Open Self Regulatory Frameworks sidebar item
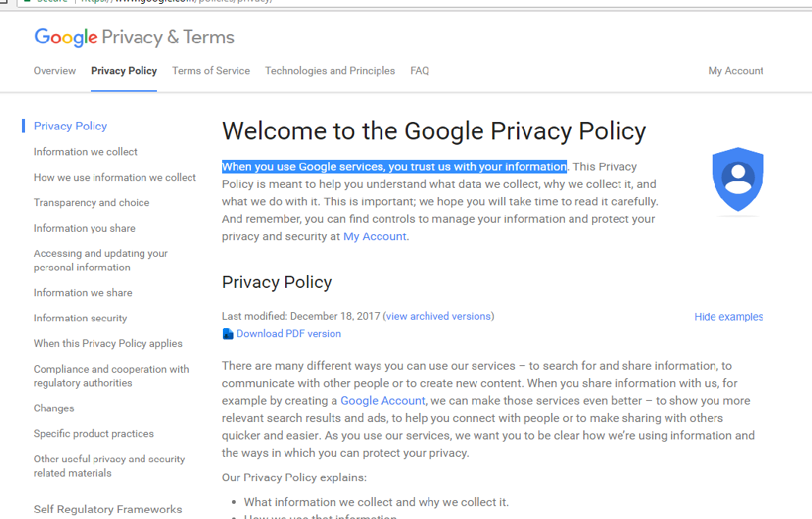Screen dimensions: 812x519 point(108,509)
